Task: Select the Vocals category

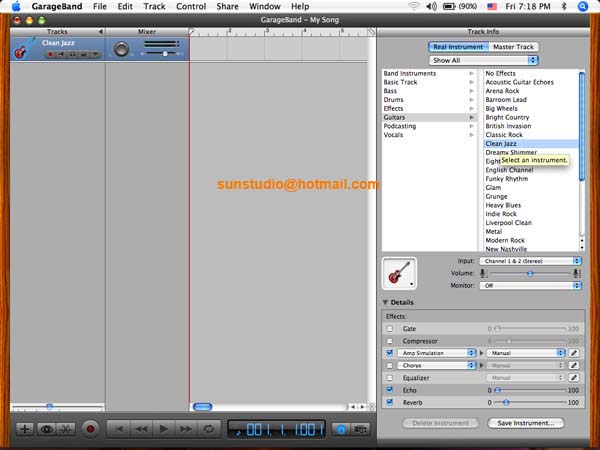Action: pyautogui.click(x=429, y=135)
